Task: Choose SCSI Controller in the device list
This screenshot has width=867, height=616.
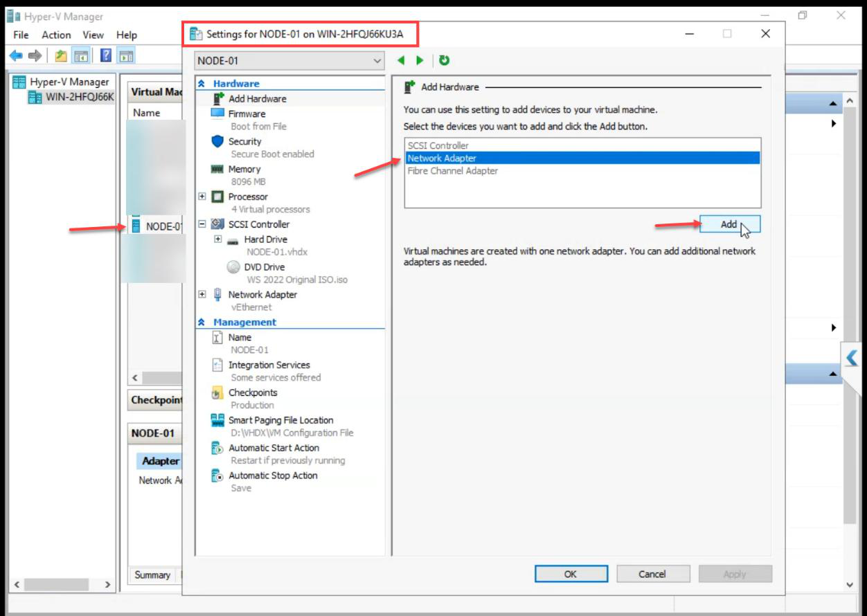Action: [x=438, y=145]
